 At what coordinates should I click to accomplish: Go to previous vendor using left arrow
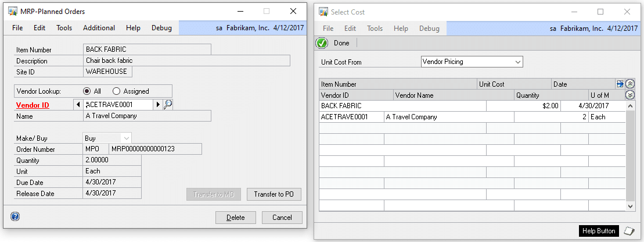[78, 105]
